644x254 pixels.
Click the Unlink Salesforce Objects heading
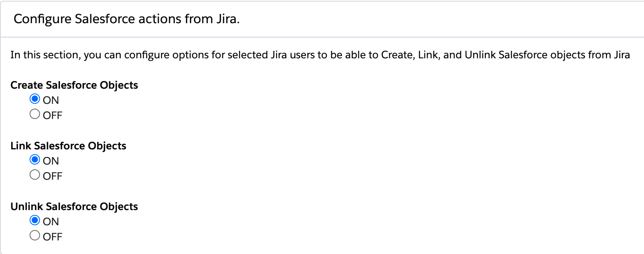coord(74,206)
